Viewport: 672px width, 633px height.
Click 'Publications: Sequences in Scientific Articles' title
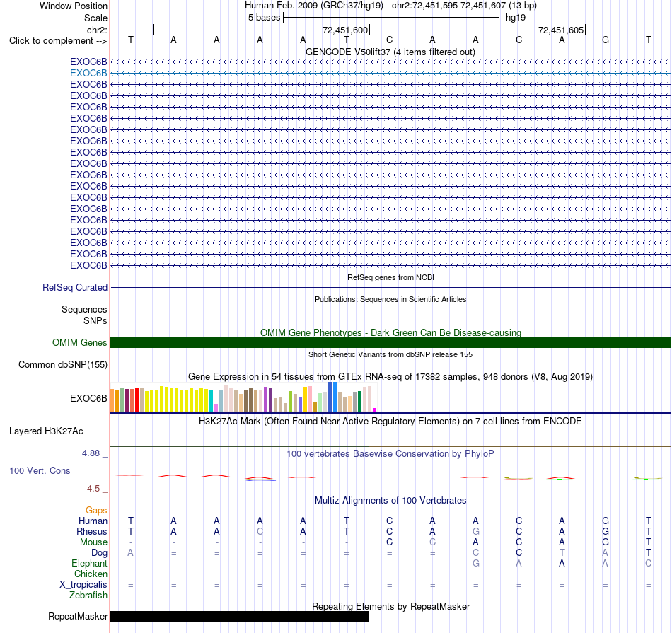click(390, 299)
